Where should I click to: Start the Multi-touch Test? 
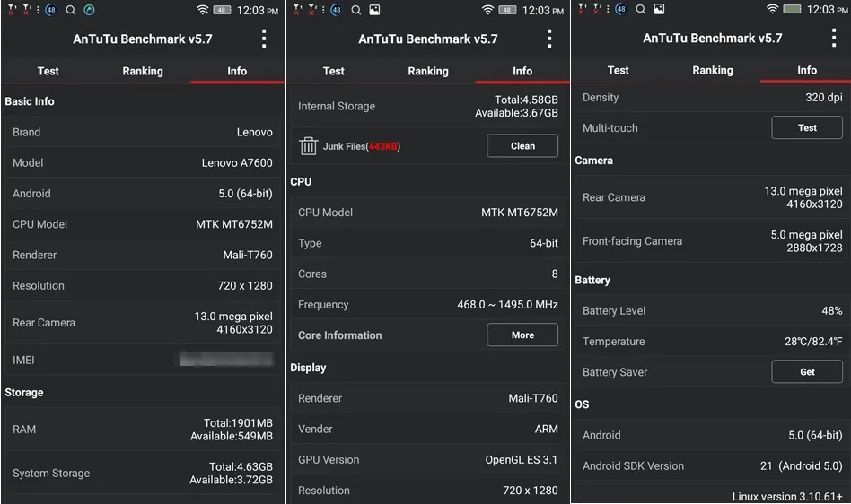coord(807,128)
